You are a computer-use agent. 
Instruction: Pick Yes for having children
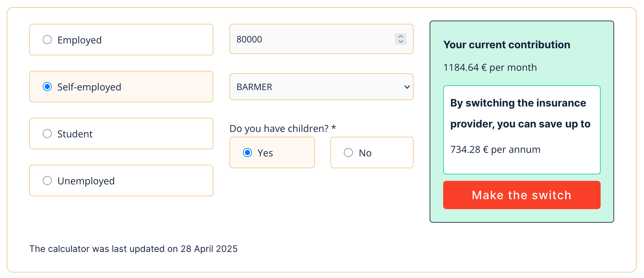[247, 153]
